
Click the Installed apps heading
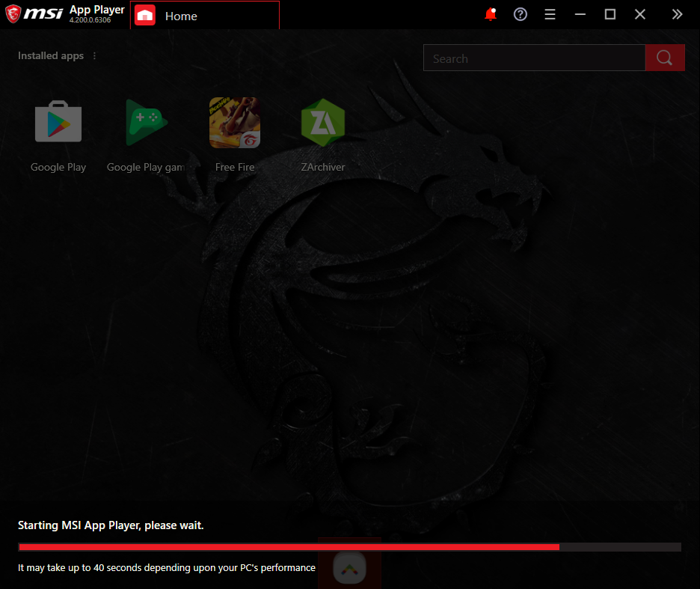51,56
